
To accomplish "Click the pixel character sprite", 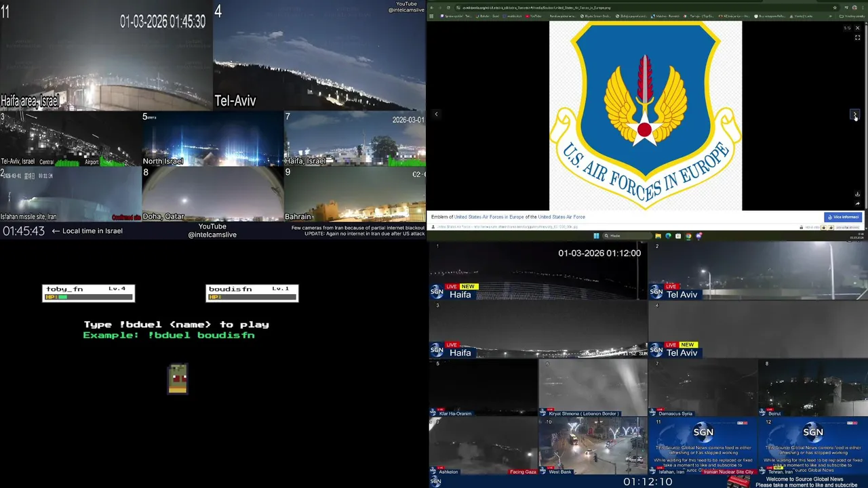I will (x=178, y=379).
